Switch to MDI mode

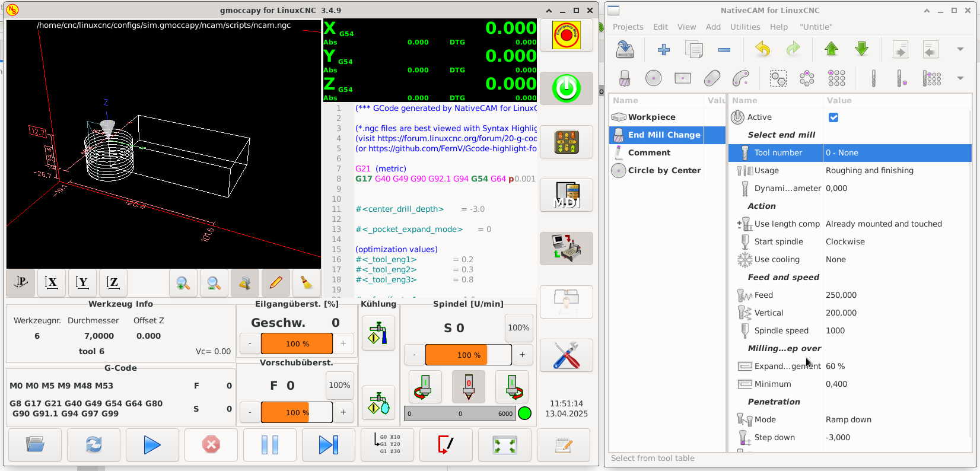click(567, 195)
